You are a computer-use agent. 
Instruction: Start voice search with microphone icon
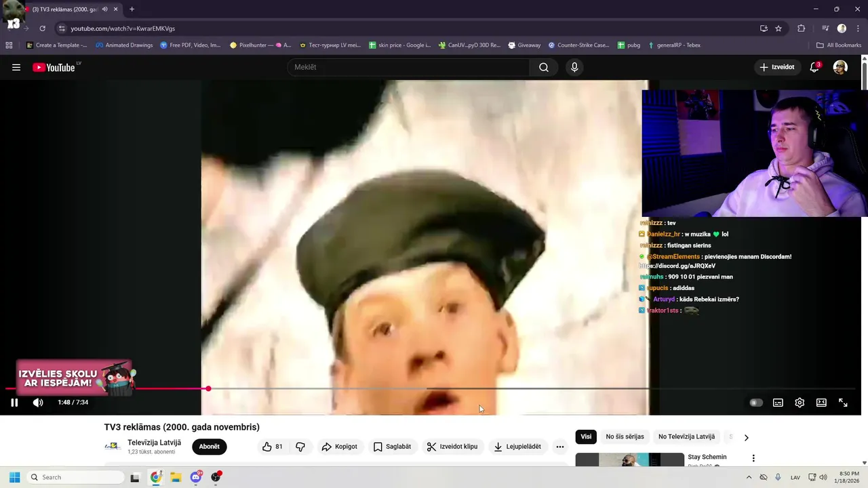click(x=574, y=67)
